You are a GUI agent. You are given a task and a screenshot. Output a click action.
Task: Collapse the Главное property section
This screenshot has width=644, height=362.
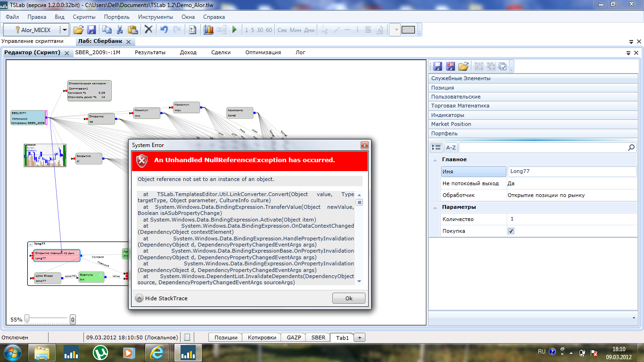pos(435,160)
